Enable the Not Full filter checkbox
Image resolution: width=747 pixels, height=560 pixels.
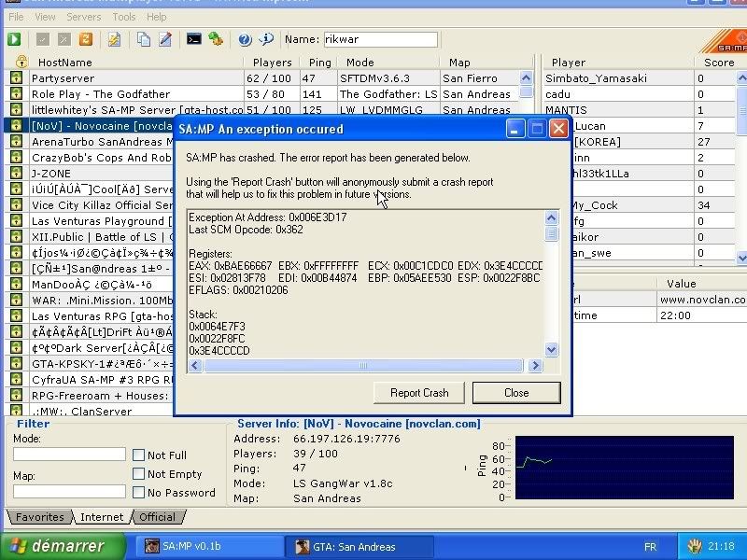pyautogui.click(x=138, y=455)
